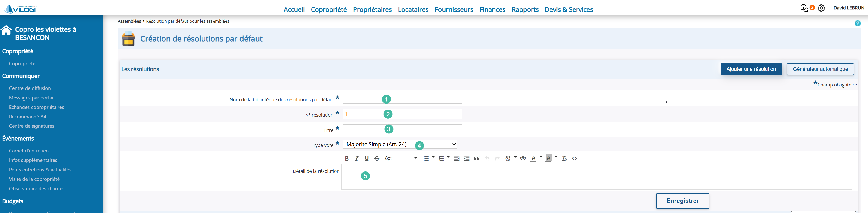The height and width of the screenshot is (213, 868).
Task: Toggle underline formatting in the editor
Action: pyautogui.click(x=367, y=158)
